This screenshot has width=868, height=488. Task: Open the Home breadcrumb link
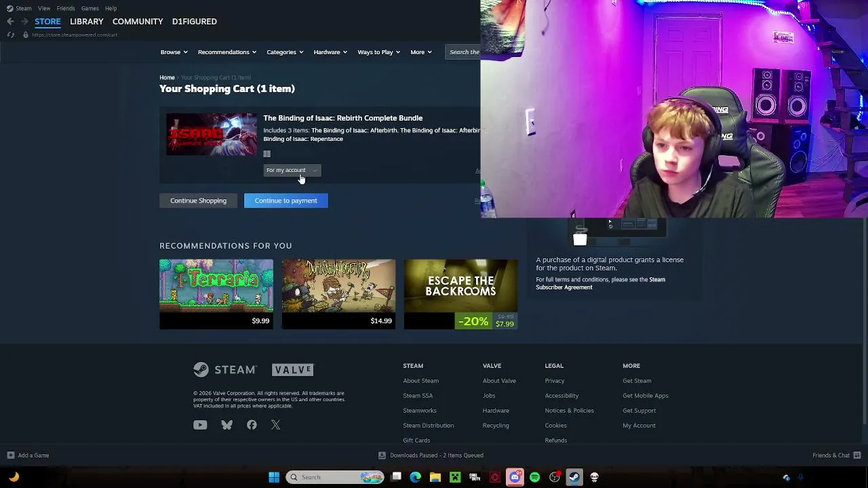[x=167, y=78]
